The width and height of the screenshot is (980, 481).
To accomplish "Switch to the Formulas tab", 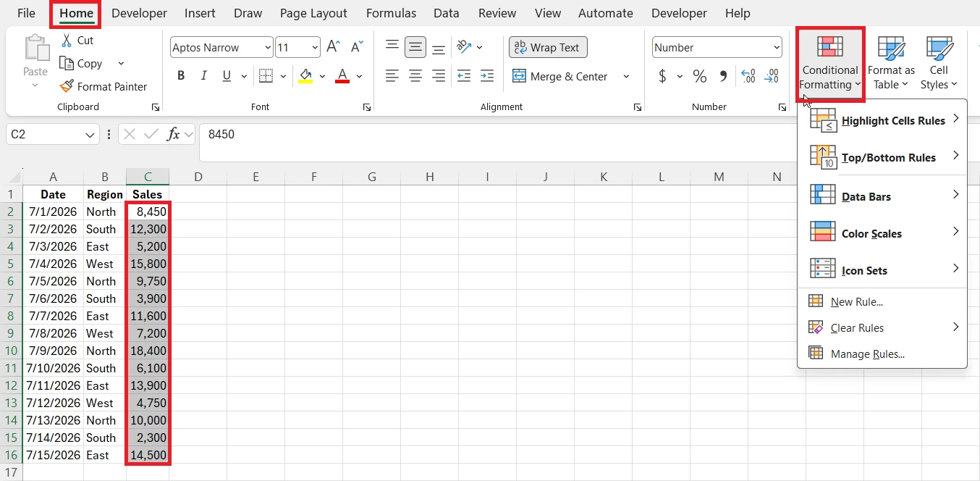I will pyautogui.click(x=391, y=13).
